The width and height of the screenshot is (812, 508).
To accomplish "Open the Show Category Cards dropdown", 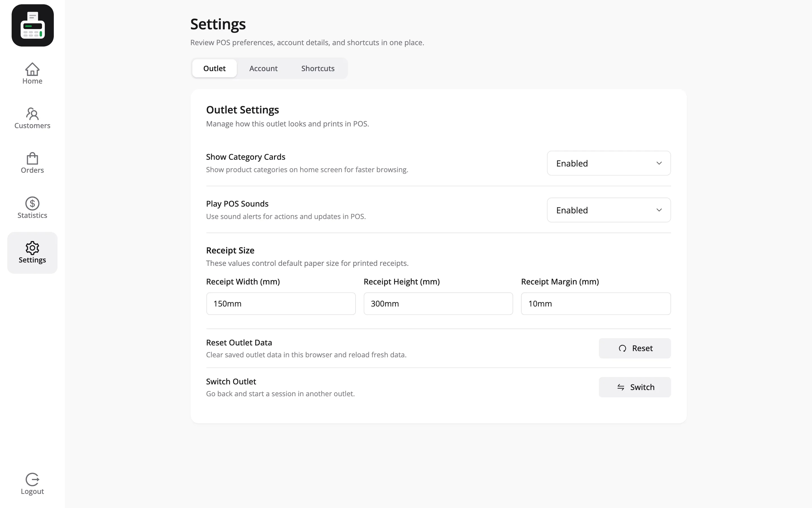I will point(609,163).
